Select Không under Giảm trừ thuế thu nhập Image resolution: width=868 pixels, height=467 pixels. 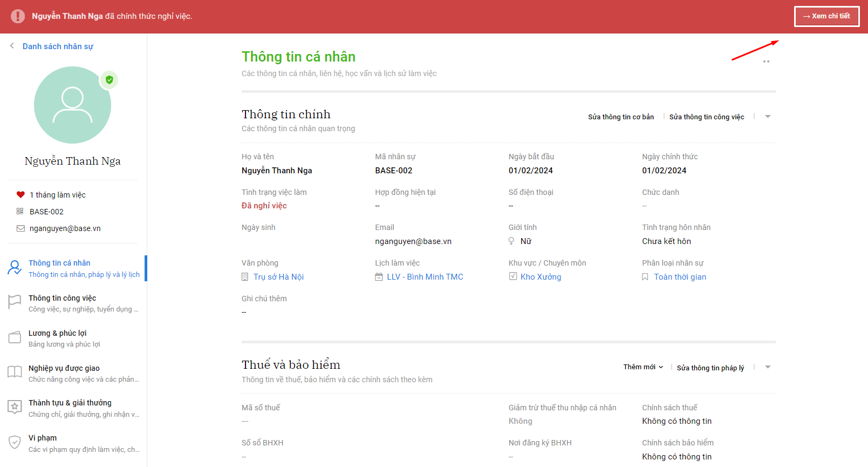[x=521, y=421]
